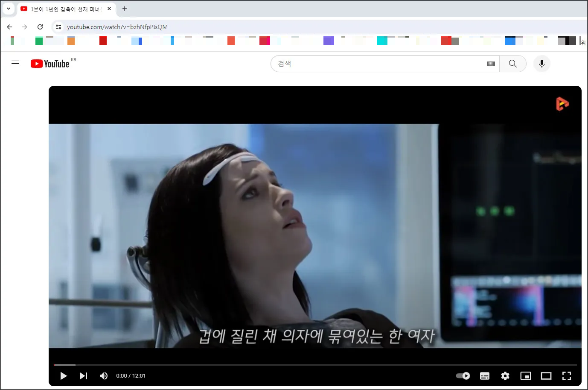Viewport: 588px width, 390px height.
Task: Open the on-screen keyboard in search box
Action: [491, 64]
